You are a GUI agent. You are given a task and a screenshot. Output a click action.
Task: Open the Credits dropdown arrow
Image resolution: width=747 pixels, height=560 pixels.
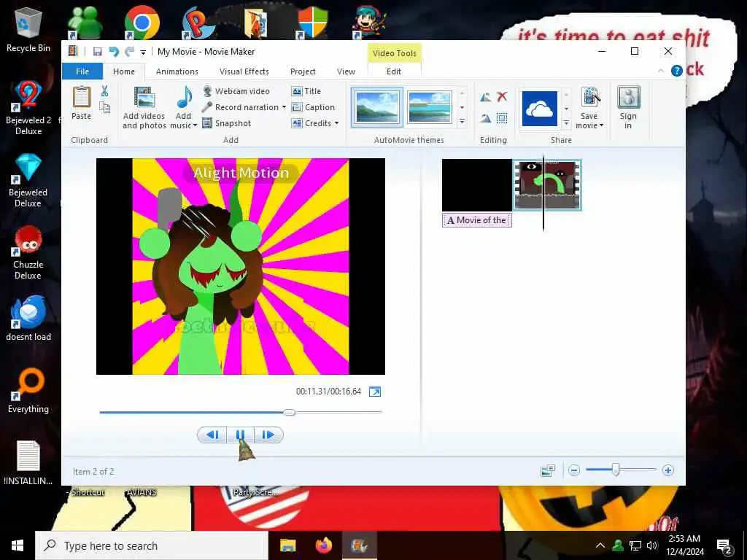click(336, 123)
